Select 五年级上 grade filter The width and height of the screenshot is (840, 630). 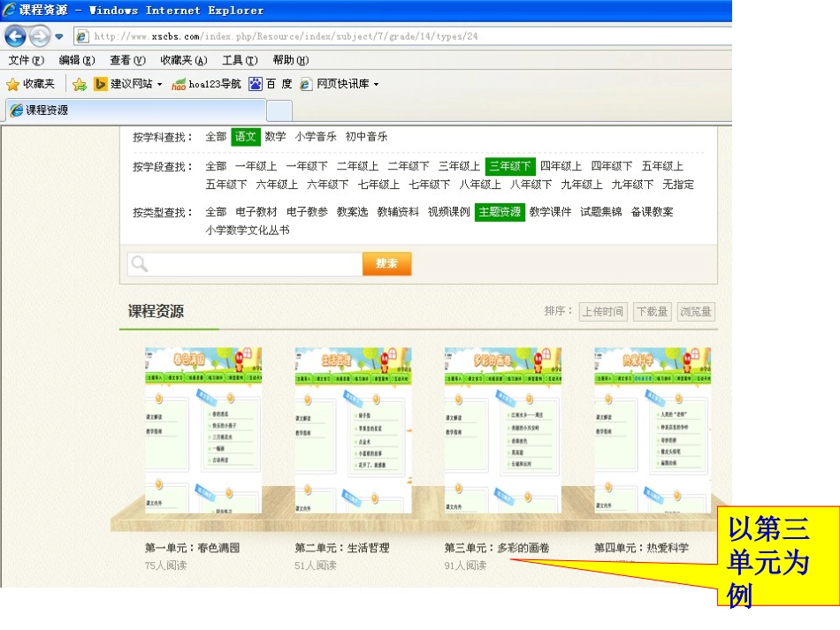662,166
